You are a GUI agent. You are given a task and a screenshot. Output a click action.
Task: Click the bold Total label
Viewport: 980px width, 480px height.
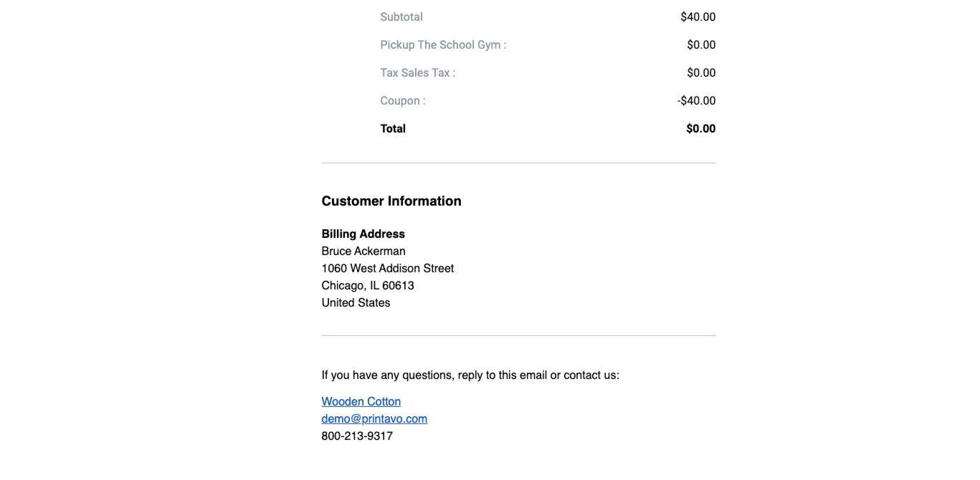click(393, 129)
